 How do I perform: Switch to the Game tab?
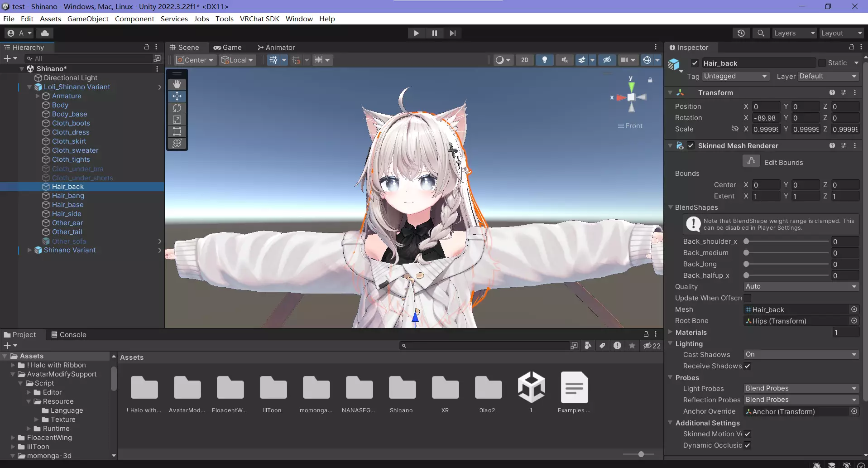coord(228,47)
